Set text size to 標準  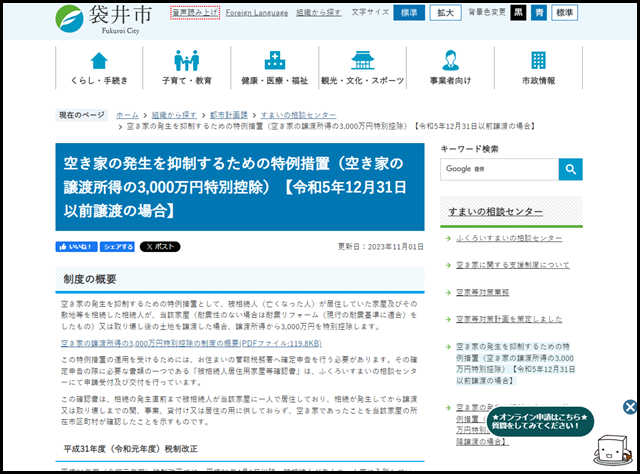tap(409, 13)
